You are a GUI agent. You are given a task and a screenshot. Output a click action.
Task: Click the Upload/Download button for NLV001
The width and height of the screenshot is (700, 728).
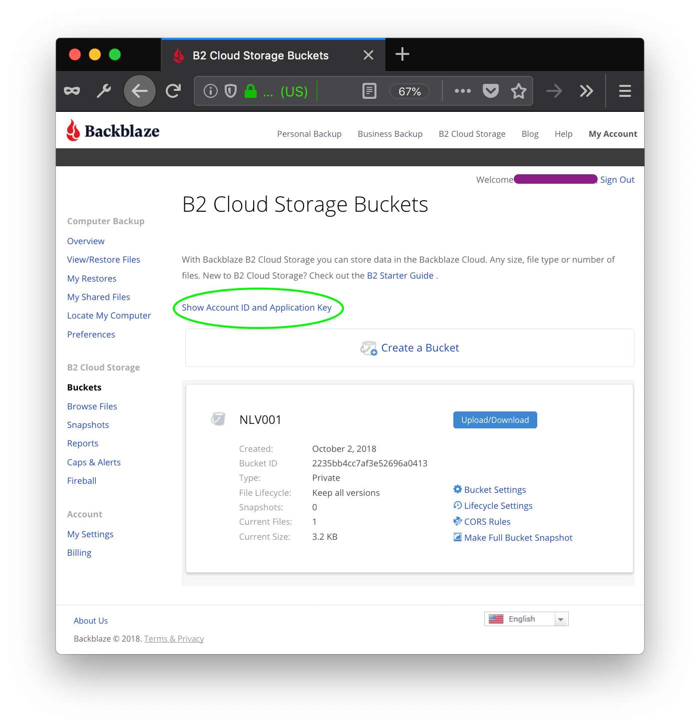495,420
